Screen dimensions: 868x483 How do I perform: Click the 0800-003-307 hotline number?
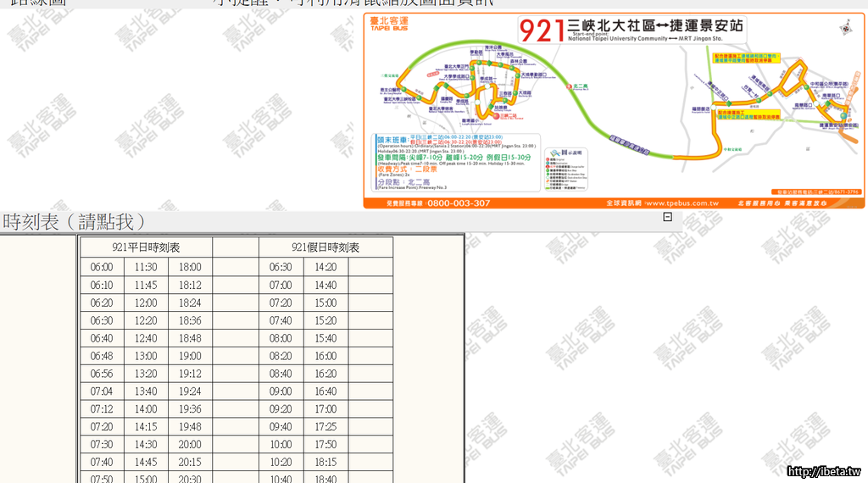point(458,203)
